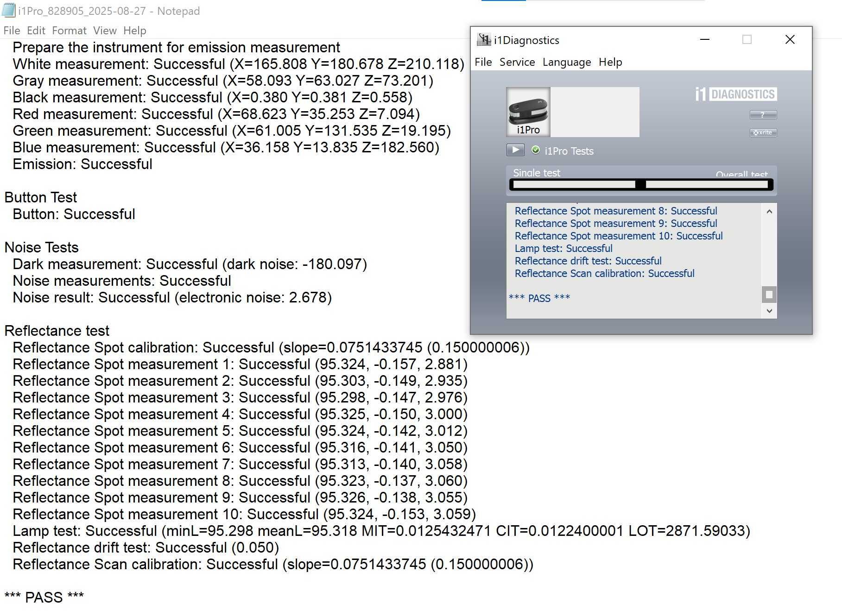
Task: Minimize the i1Diagnostics window
Action: (x=705, y=40)
